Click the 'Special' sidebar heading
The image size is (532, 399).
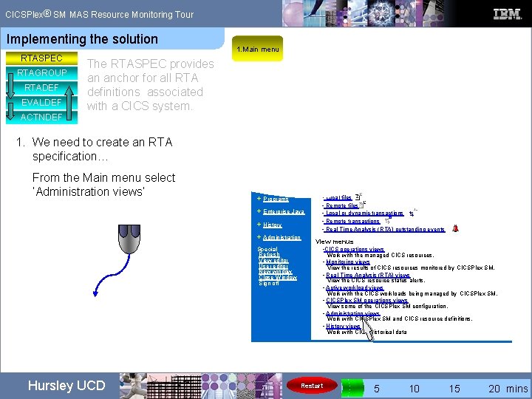(x=267, y=249)
